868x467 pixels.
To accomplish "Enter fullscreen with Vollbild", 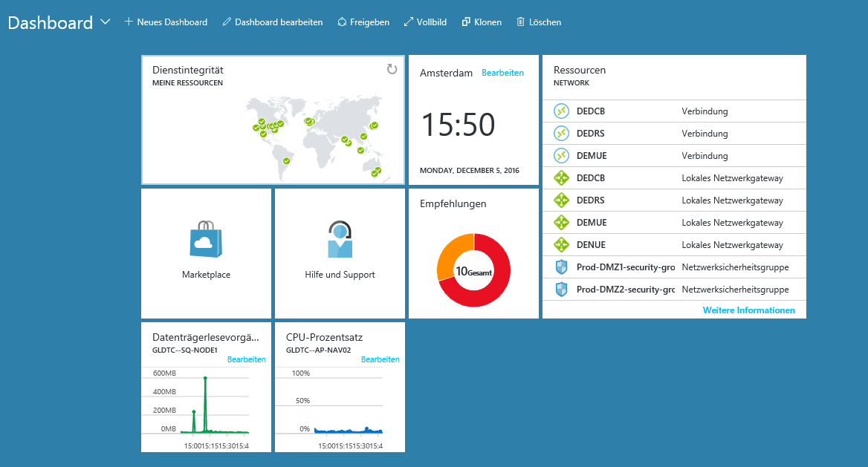I will [424, 22].
